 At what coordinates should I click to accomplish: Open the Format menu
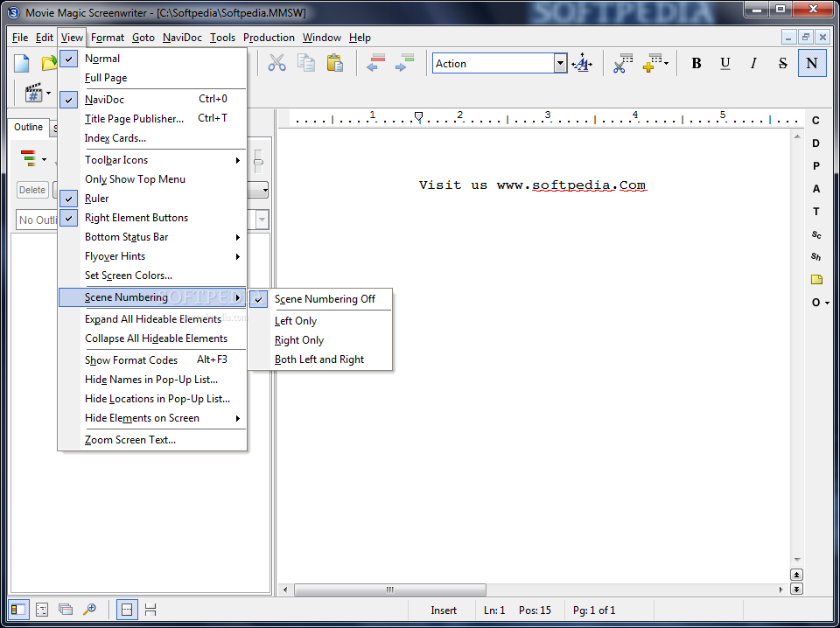[x=107, y=38]
